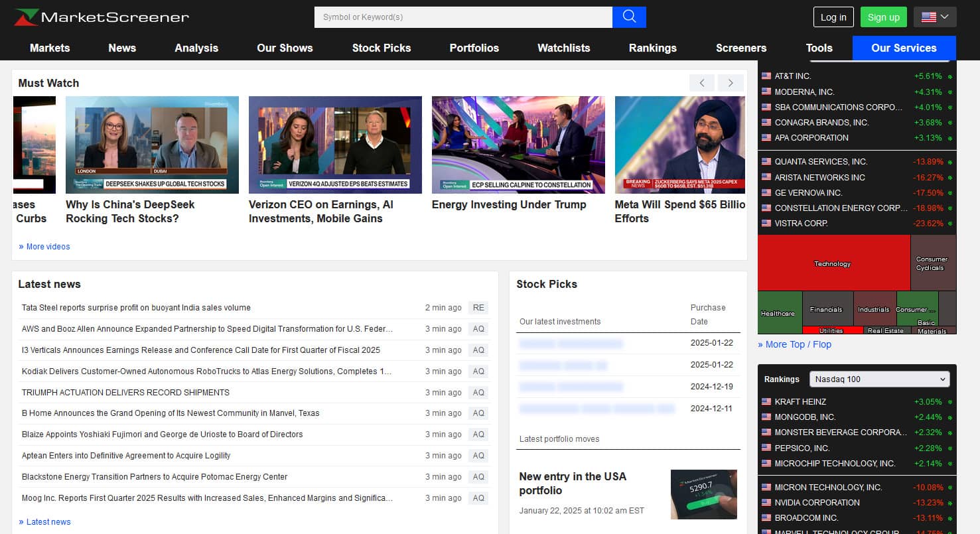Viewport: 980px width, 534px height.
Task: Click the green indicator next to AT&T +5.61%
Action: click(950, 76)
